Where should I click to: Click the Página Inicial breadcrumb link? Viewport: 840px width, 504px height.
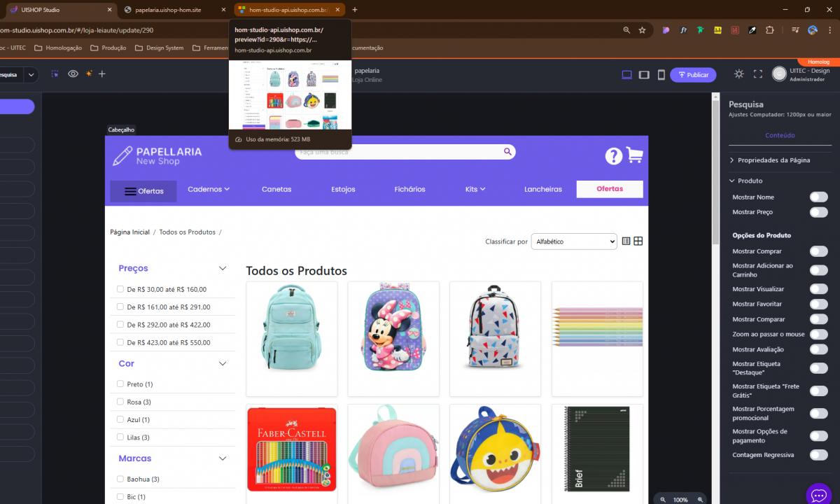click(129, 232)
